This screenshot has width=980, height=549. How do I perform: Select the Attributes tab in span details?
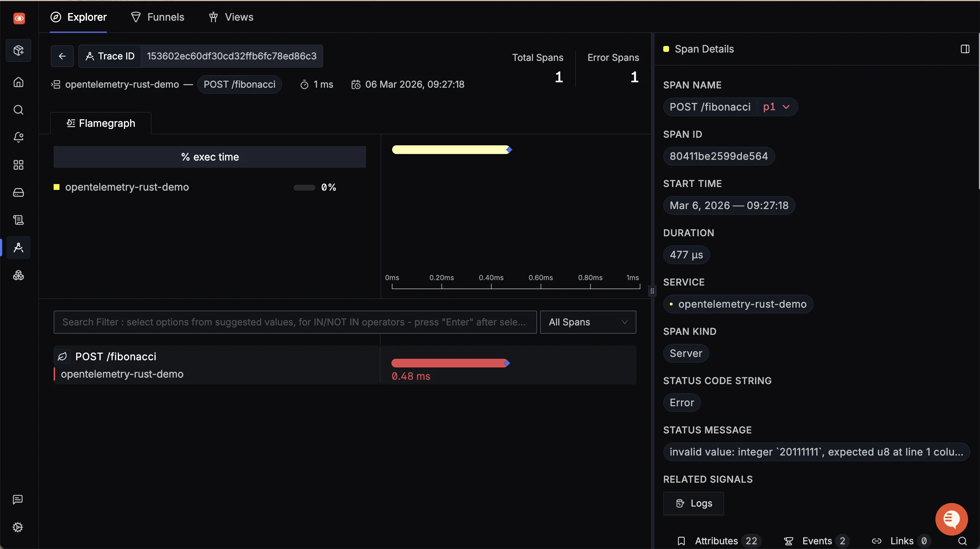pyautogui.click(x=717, y=541)
